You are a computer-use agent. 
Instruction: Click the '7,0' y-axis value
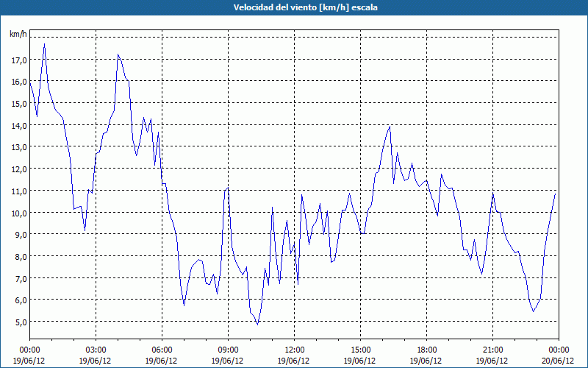[x=21, y=279]
